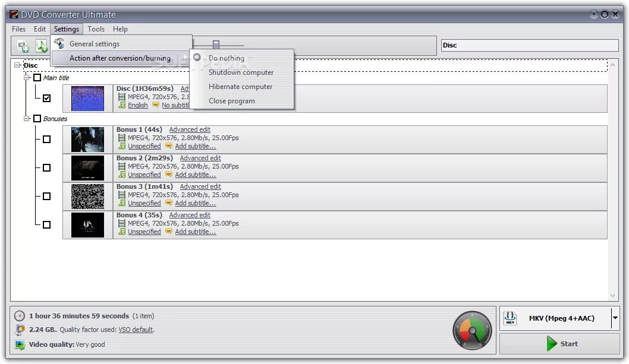Click audio note icon in Bonus 1 row
Viewport: 629px width, 364px height.
click(x=122, y=146)
